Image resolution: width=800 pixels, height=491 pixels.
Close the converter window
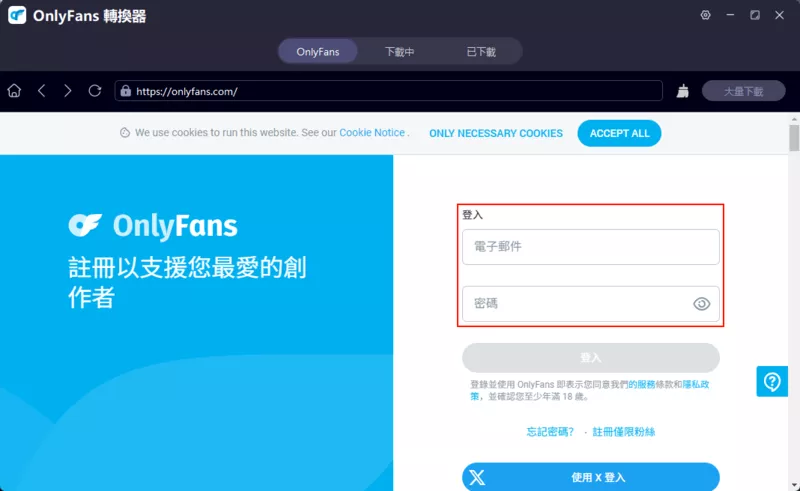point(779,15)
